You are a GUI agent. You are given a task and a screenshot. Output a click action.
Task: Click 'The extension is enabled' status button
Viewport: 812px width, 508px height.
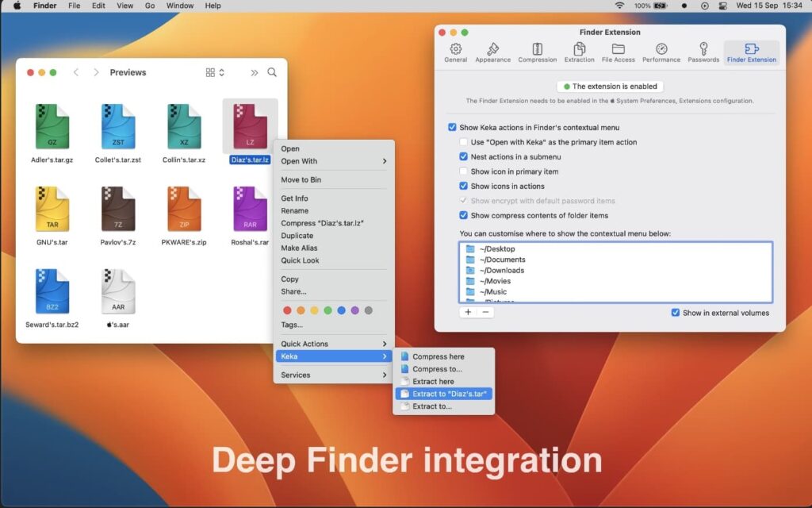click(x=610, y=86)
